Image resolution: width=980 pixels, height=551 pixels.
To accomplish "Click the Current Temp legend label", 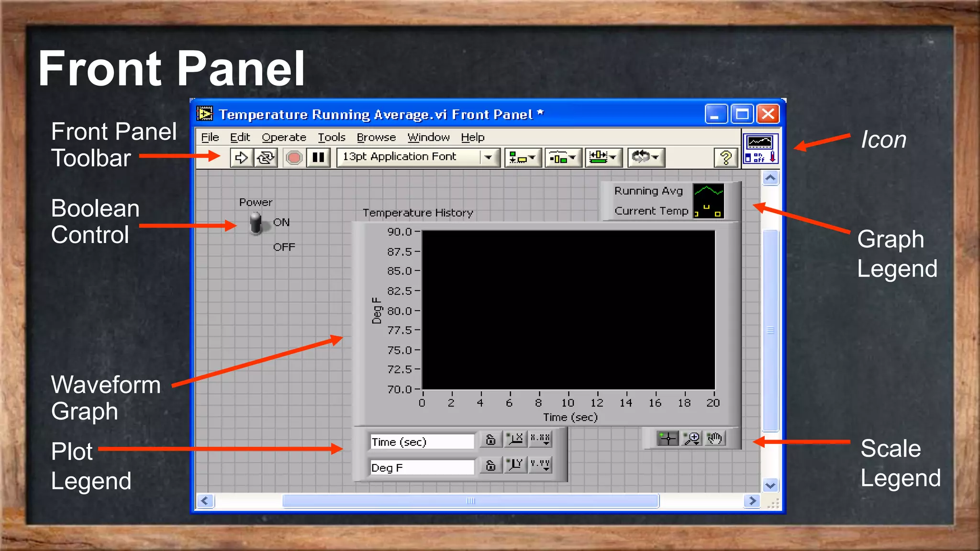I will 651,211.
